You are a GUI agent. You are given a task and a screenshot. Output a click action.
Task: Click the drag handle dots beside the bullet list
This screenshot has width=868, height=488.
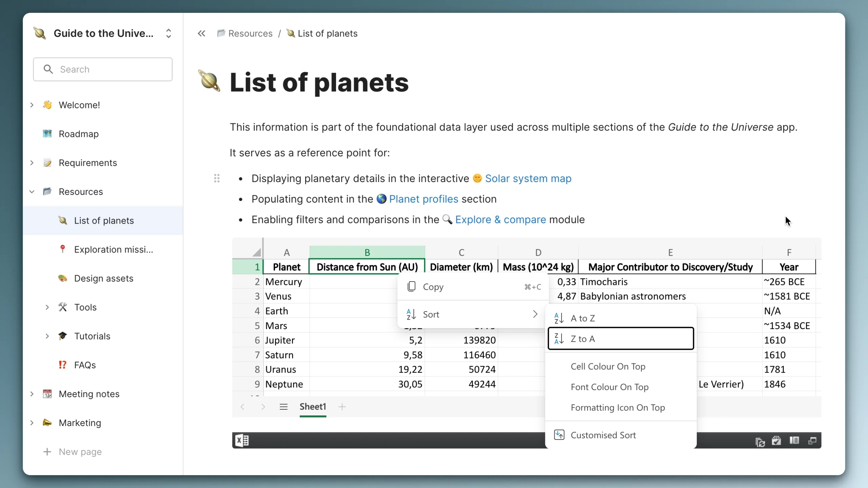pyautogui.click(x=217, y=178)
